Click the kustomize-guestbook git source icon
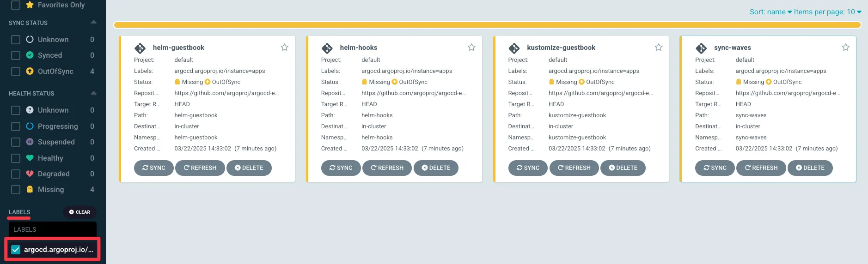868x264 pixels. pos(514,48)
